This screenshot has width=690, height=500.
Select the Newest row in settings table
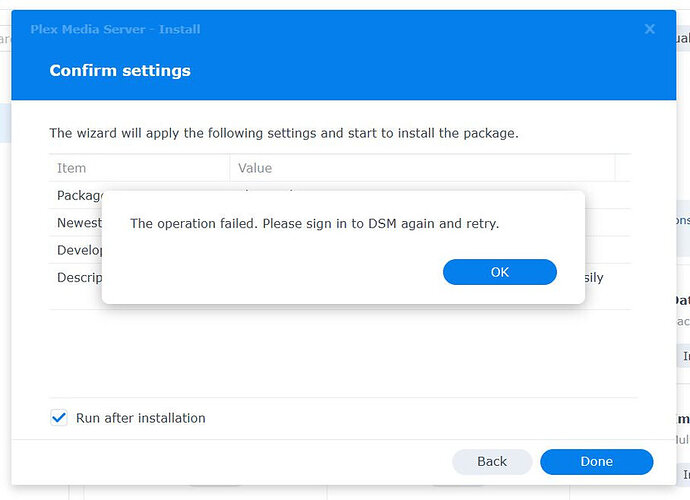[78, 222]
